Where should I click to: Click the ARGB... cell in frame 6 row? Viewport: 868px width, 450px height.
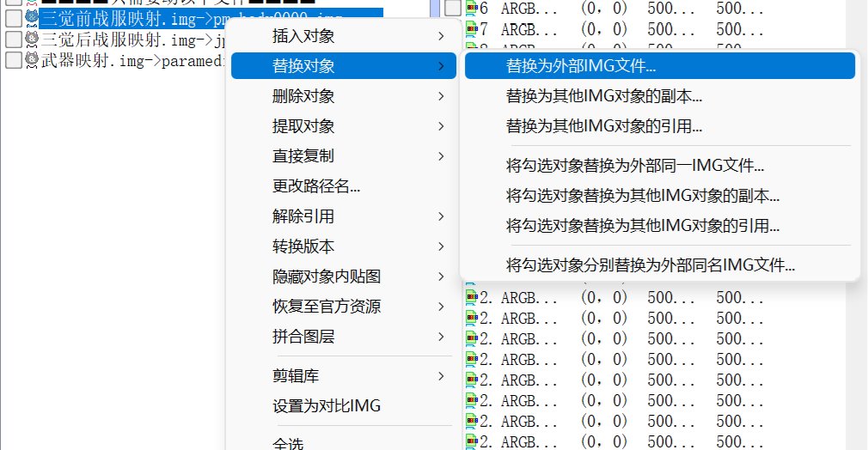point(529,8)
